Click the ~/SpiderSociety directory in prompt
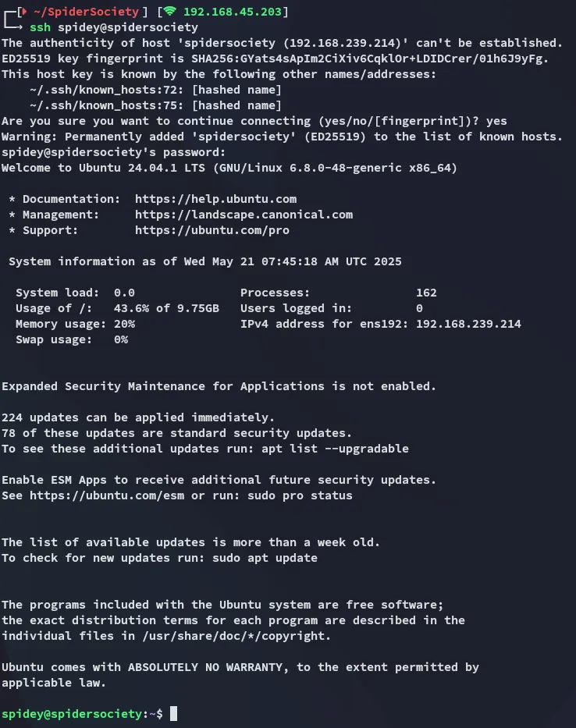This screenshot has width=576, height=728. click(87, 12)
